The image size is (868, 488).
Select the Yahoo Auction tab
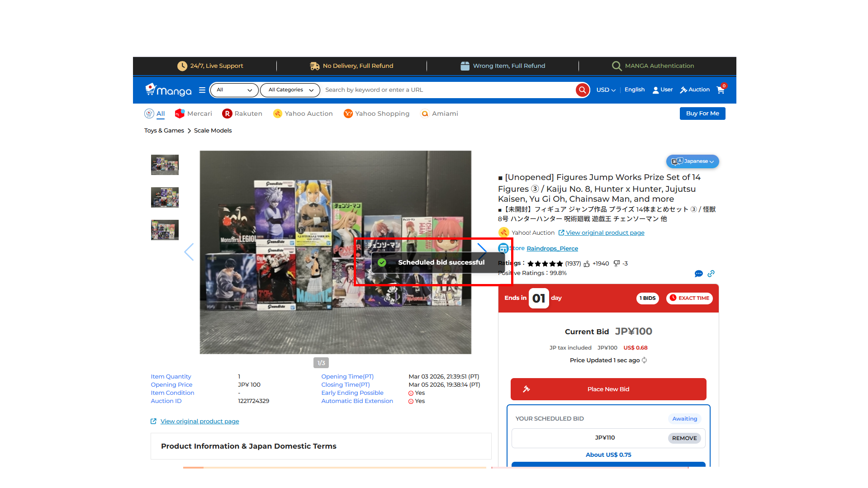pyautogui.click(x=303, y=114)
